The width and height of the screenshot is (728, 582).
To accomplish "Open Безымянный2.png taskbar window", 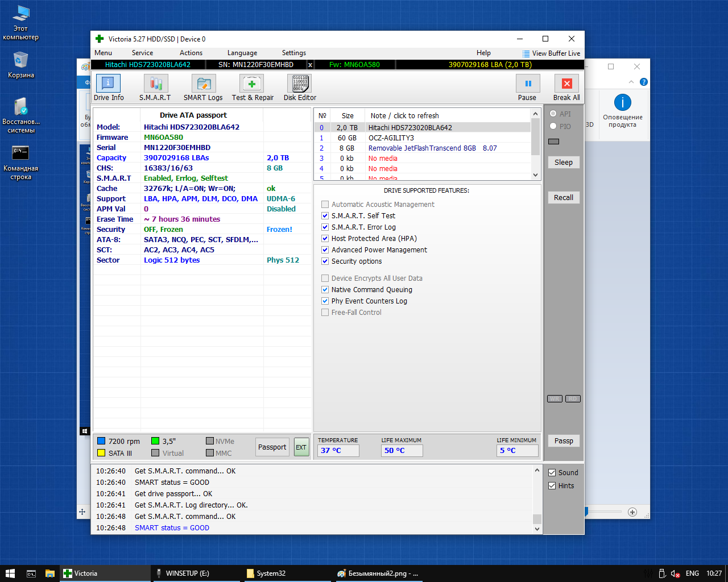I will click(378, 573).
